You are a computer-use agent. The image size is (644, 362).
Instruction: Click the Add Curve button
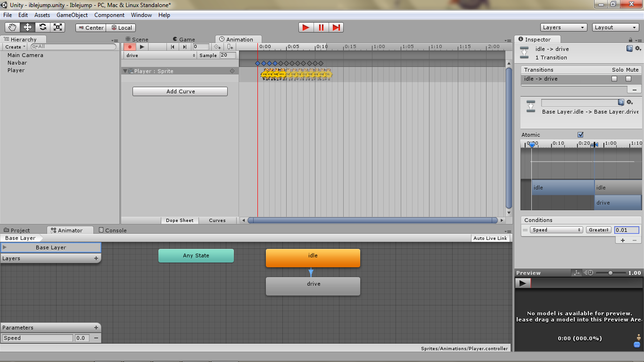point(180,91)
